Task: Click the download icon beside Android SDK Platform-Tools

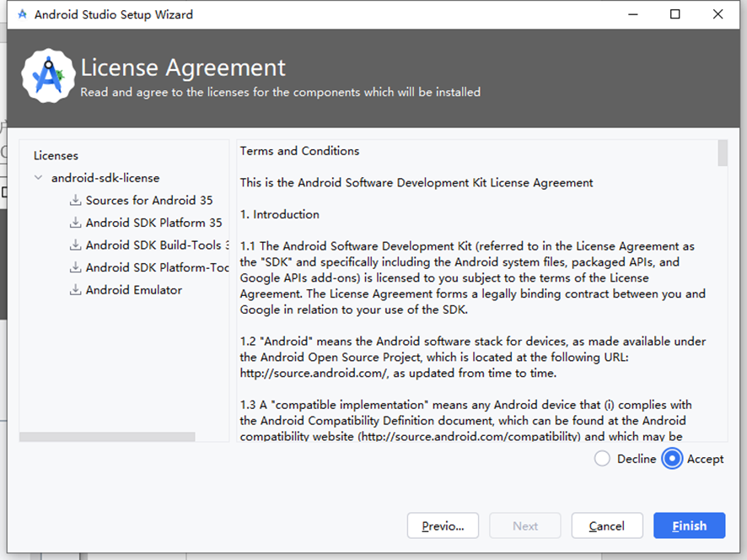Action: 75,267
